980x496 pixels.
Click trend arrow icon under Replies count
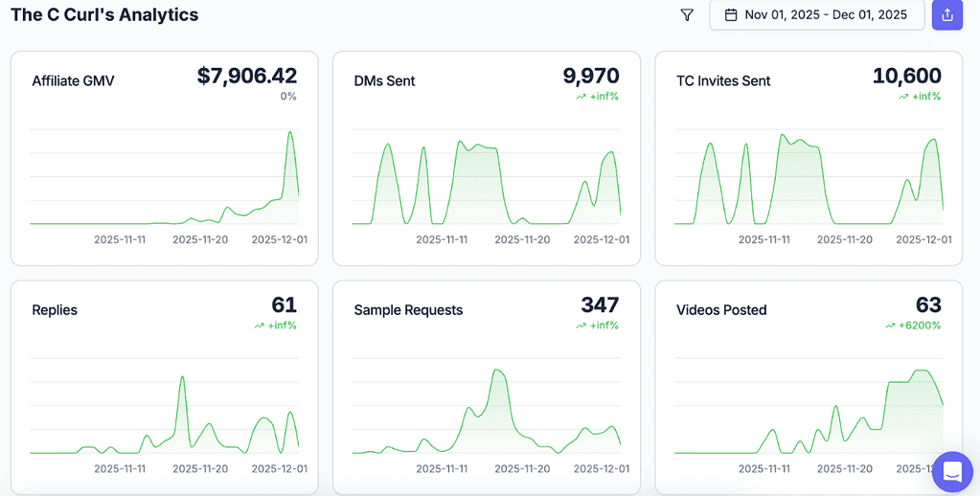[259, 326]
